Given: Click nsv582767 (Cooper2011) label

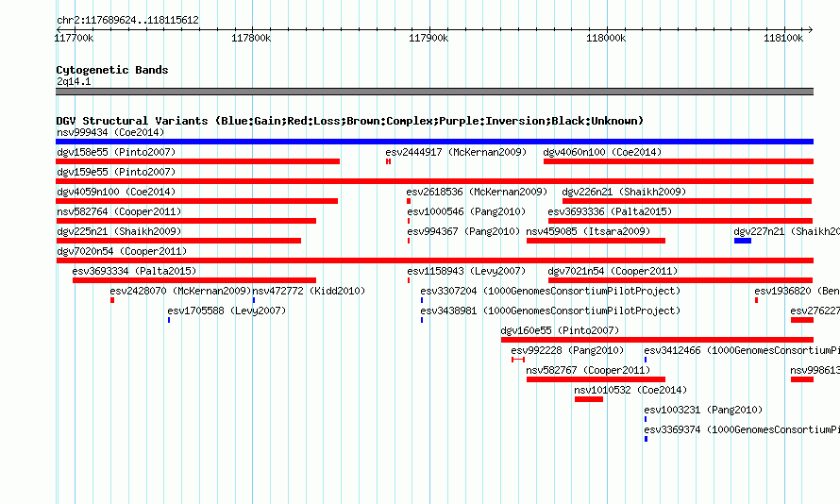Looking at the screenshot, I should tap(588, 370).
